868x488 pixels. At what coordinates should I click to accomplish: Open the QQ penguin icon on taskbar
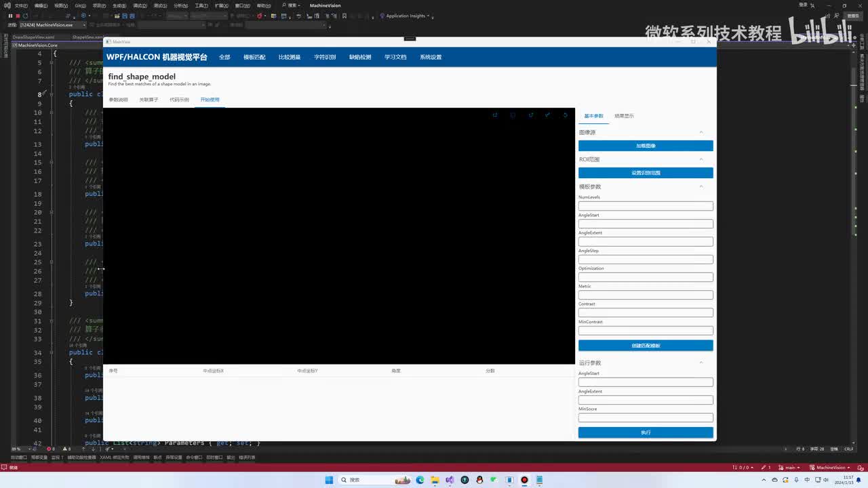click(x=479, y=480)
